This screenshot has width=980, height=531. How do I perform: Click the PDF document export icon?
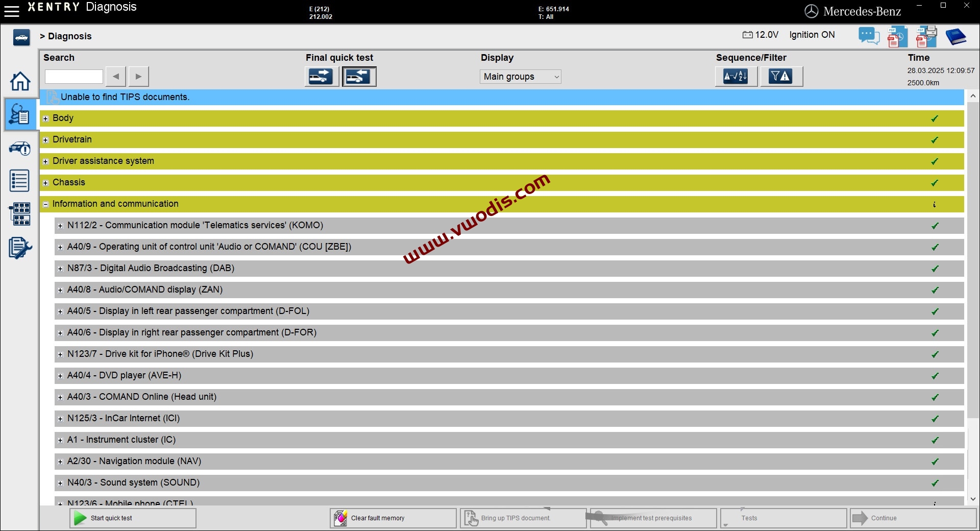[897, 37]
